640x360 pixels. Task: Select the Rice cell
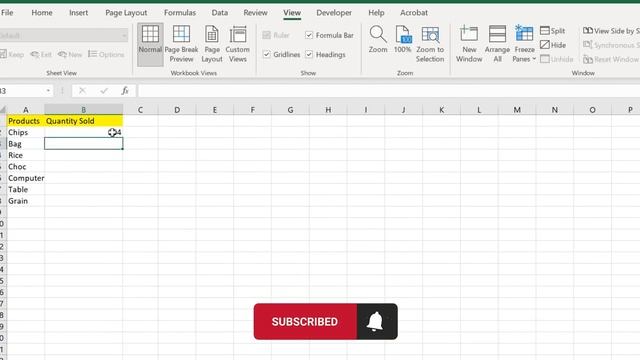click(x=25, y=155)
